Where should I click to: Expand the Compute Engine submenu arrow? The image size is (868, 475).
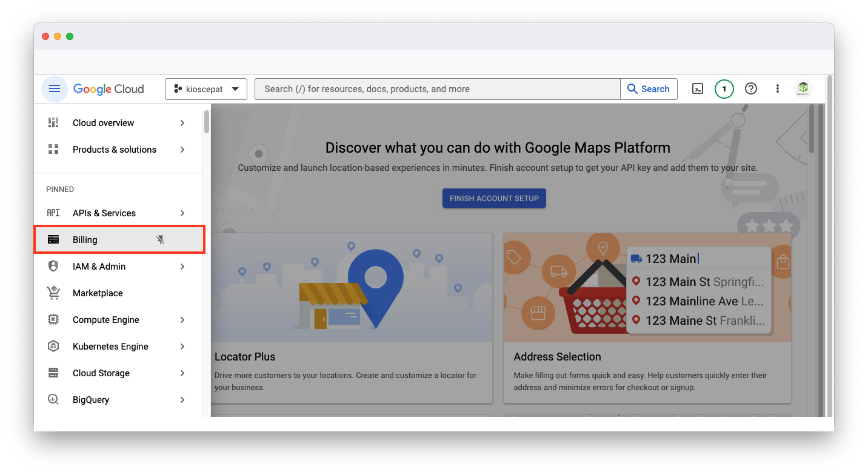coord(182,320)
